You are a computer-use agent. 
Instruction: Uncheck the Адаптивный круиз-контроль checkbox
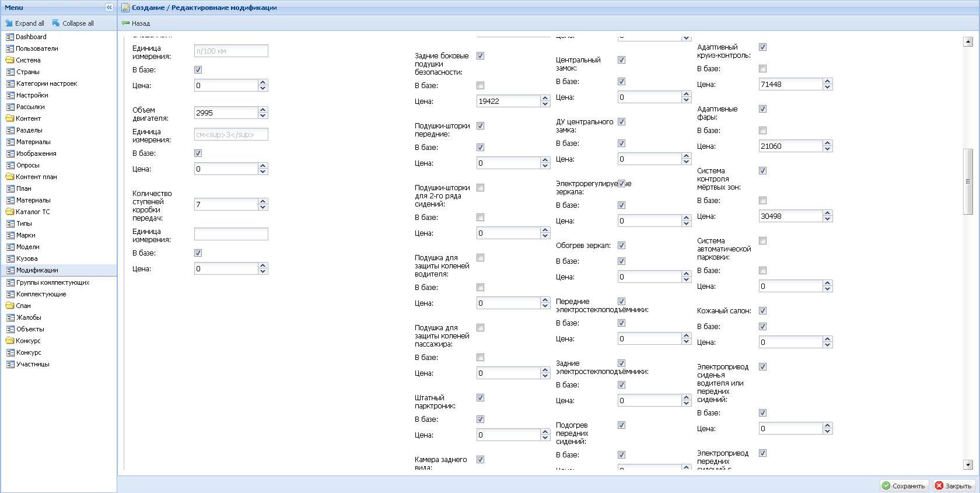click(763, 47)
